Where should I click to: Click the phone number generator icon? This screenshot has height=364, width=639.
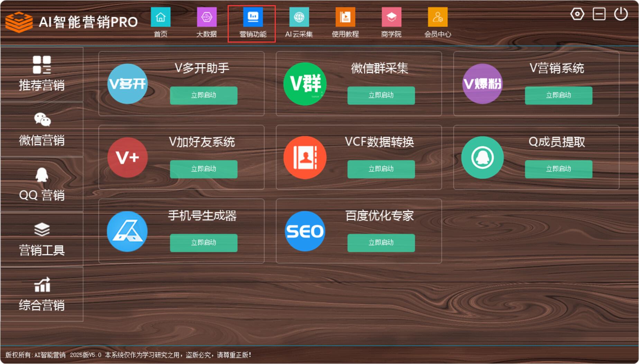(127, 231)
